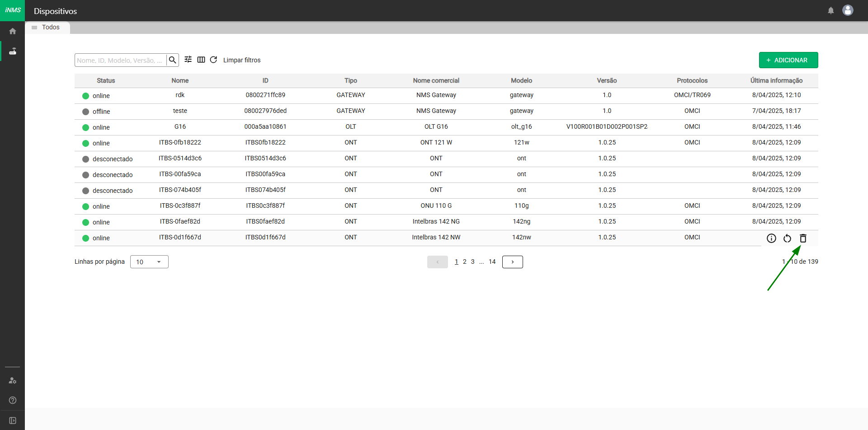Select the teste device name
Screen dimensions: 868x430
(x=180, y=111)
